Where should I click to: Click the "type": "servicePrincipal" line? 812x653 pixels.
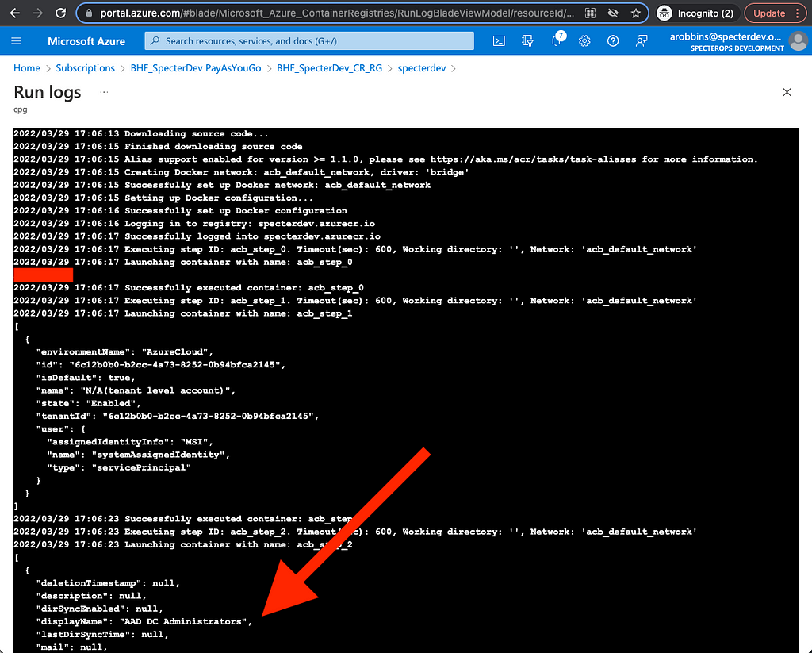119,467
